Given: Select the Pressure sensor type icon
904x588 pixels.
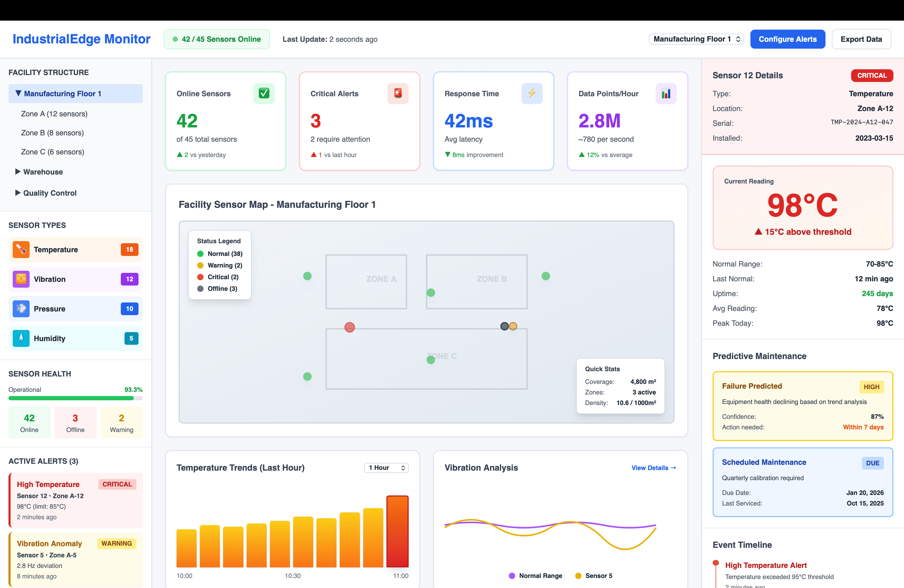Looking at the screenshot, I should pyautogui.click(x=21, y=309).
